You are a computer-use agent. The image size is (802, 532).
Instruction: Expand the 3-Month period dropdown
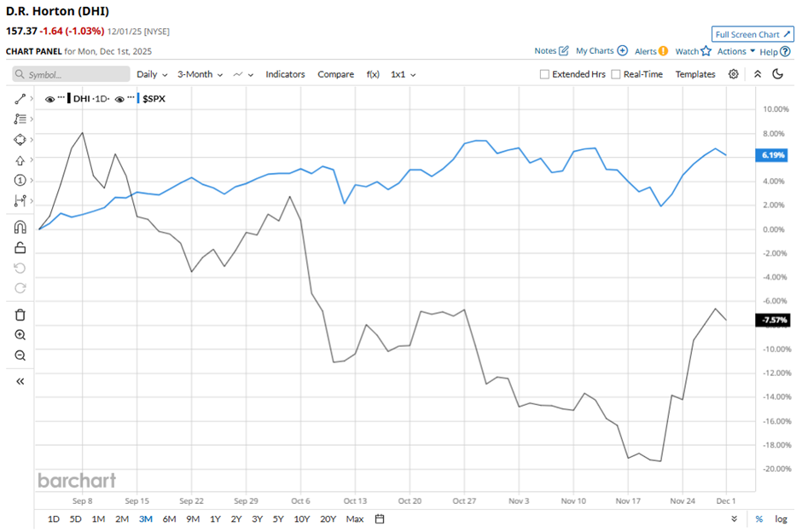(200, 74)
